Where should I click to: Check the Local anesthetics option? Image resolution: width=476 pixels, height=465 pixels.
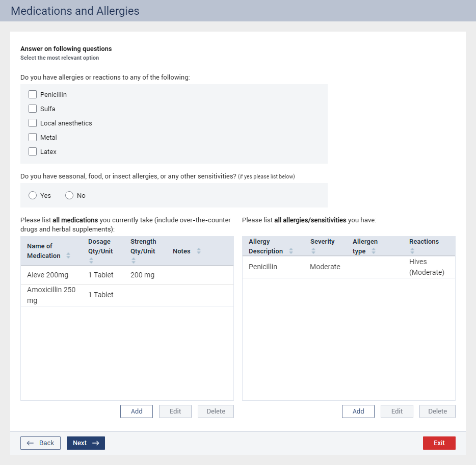click(x=33, y=123)
